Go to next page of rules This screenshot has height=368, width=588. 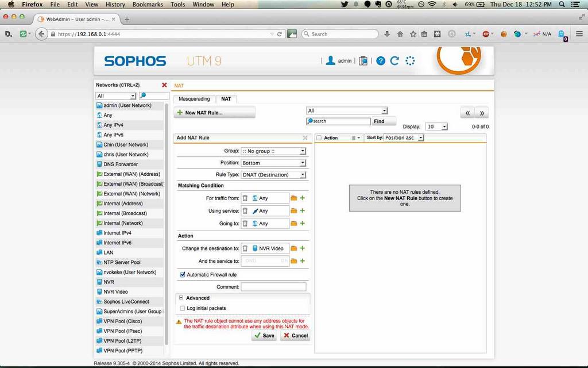pos(482,113)
